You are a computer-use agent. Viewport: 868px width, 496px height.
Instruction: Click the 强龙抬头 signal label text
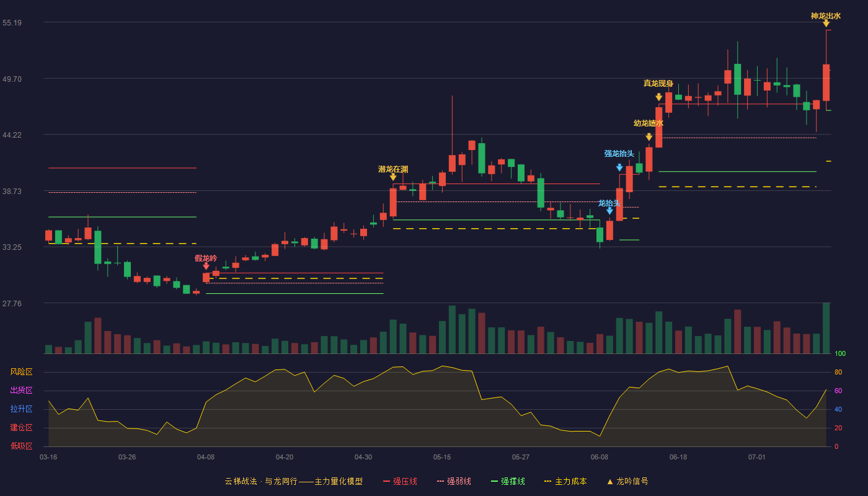point(619,154)
